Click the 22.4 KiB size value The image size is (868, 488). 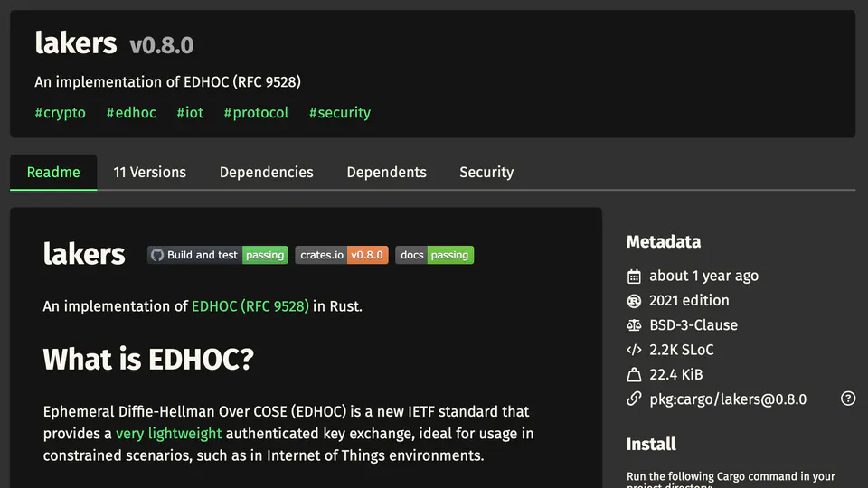(676, 374)
